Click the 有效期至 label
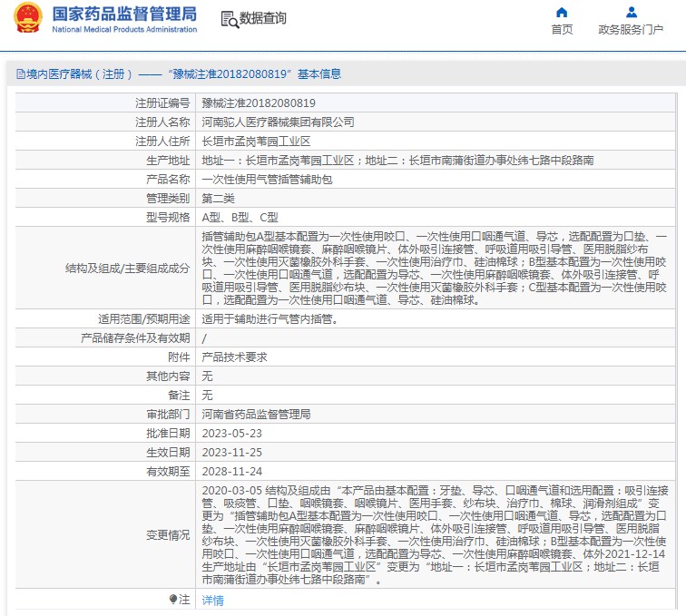 pos(168,471)
